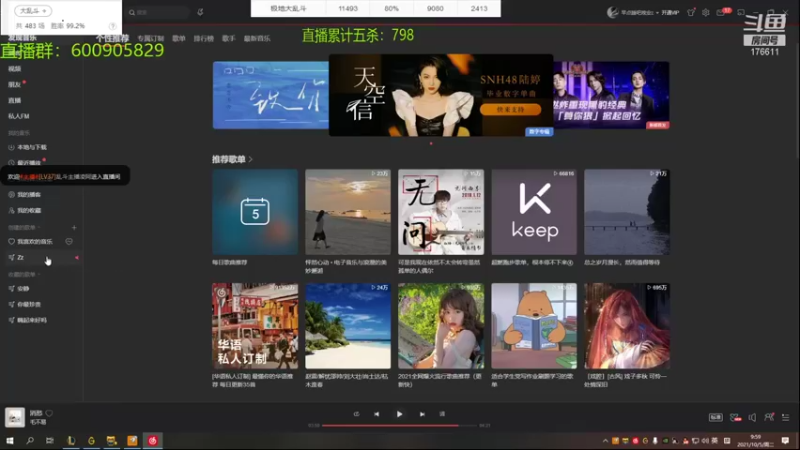Click the search input field

pos(158,12)
